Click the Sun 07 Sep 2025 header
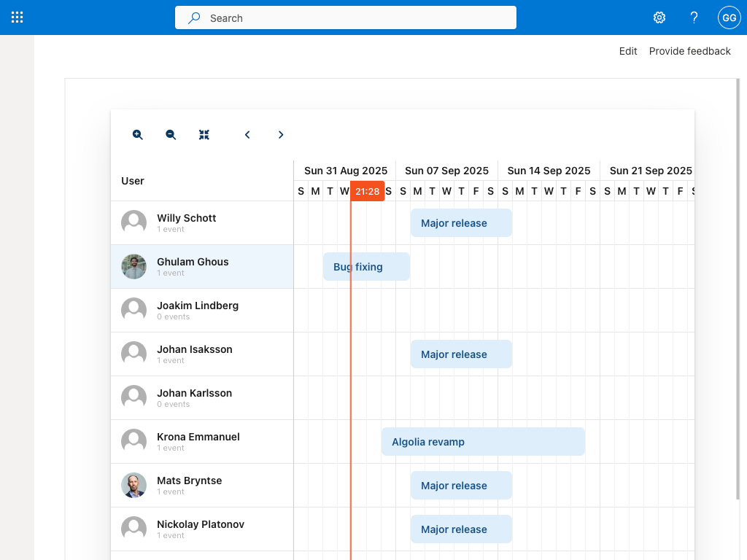This screenshot has width=747, height=560. point(446,170)
